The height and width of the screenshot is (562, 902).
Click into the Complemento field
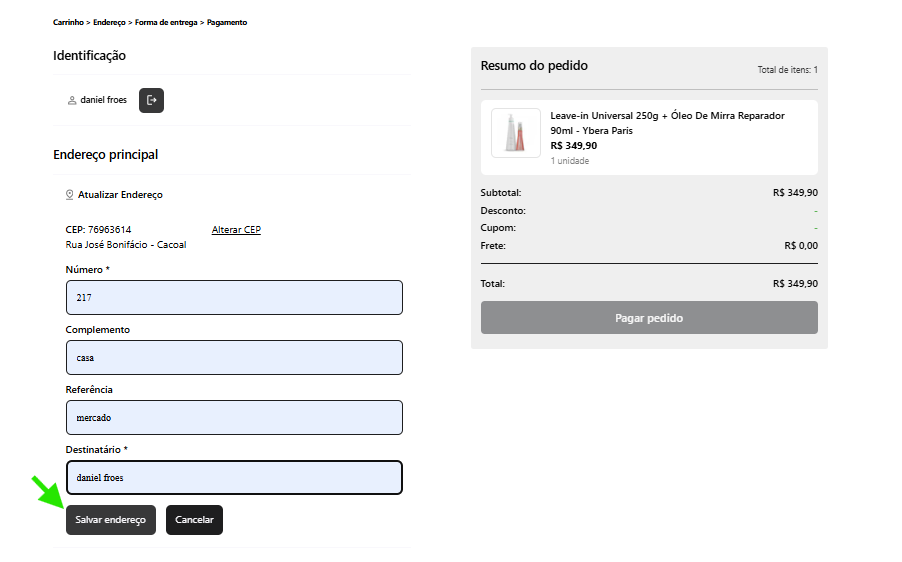click(x=234, y=357)
